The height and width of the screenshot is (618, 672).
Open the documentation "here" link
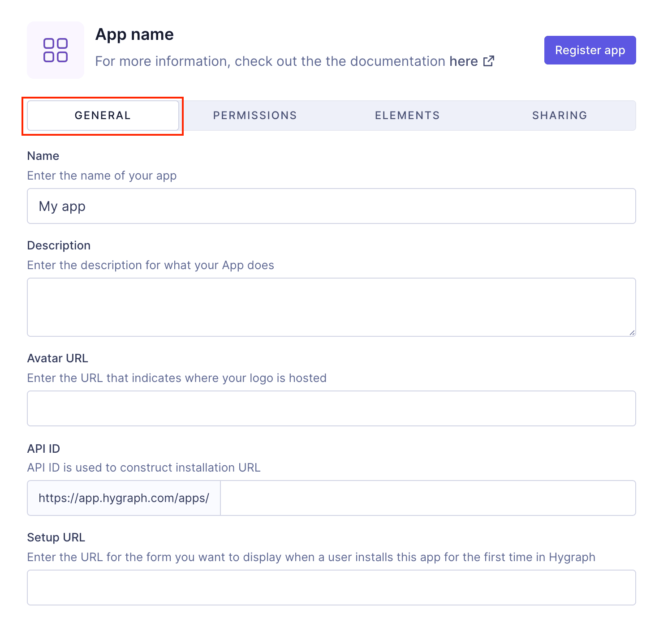pos(463,61)
